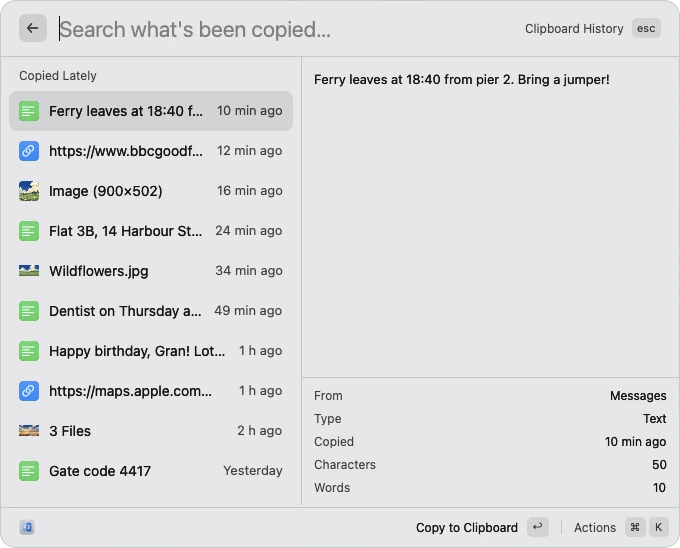680x548 pixels.
Task: Click text icon of Ferry leaves entry
Action: pyautogui.click(x=29, y=111)
